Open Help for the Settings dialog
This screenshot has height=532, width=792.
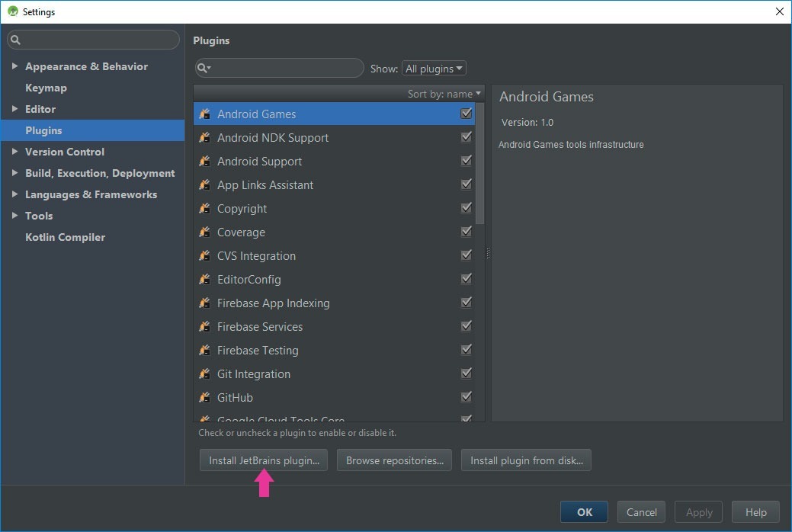pyautogui.click(x=755, y=512)
